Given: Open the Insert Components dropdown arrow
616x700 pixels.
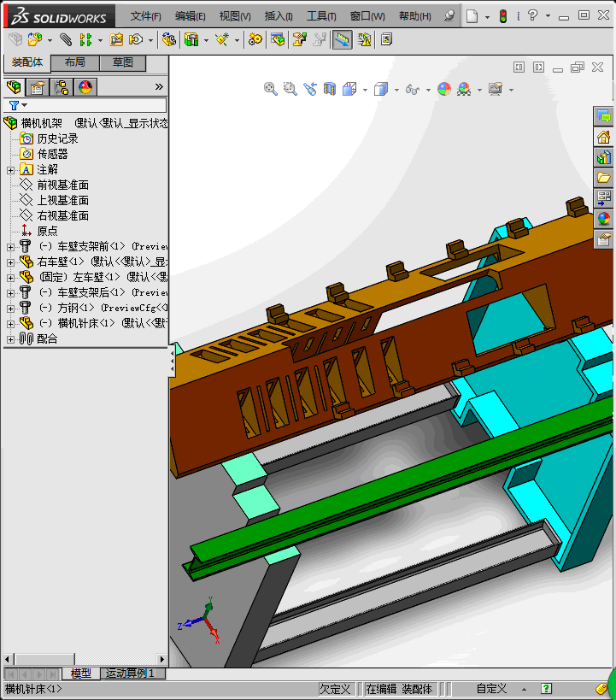Looking at the screenshot, I should pyautogui.click(x=50, y=41).
